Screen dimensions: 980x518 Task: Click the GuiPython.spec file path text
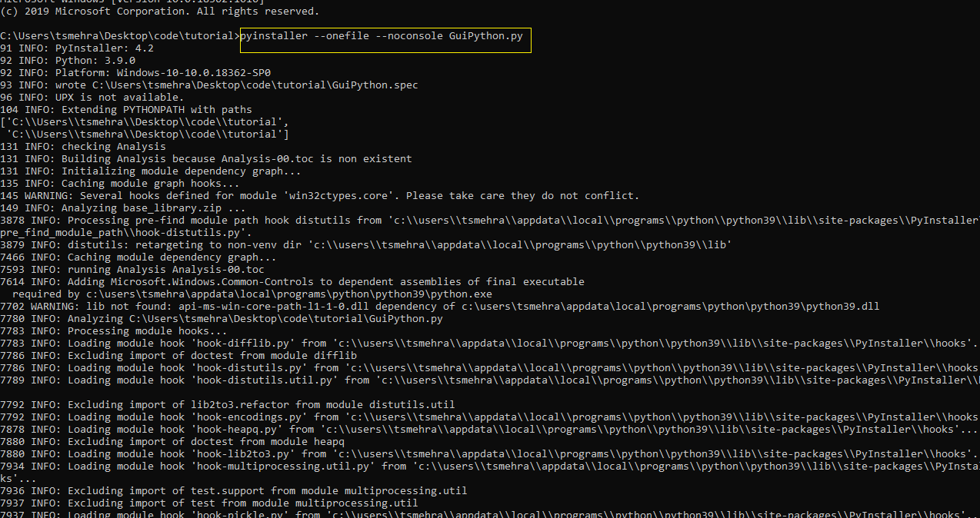pyautogui.click(x=255, y=85)
